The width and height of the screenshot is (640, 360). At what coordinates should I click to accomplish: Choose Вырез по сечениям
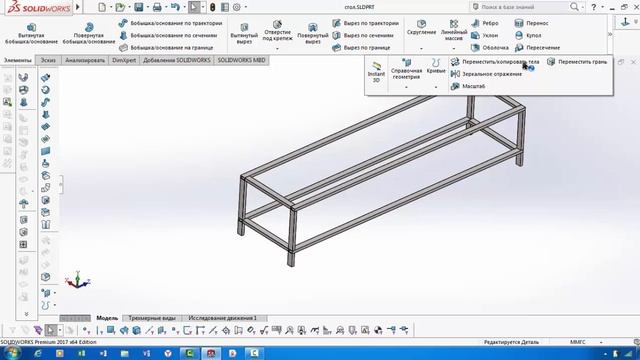pyautogui.click(x=363, y=36)
